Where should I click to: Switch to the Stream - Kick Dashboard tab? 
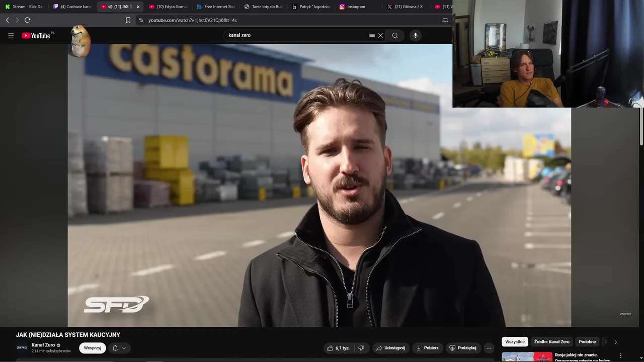click(25, 7)
